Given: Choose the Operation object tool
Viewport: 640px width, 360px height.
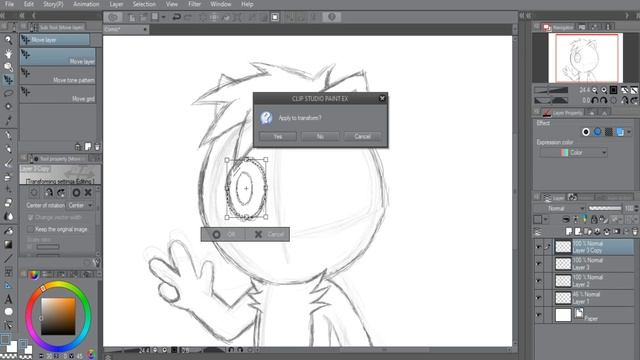Looking at the screenshot, I should 8,67.
